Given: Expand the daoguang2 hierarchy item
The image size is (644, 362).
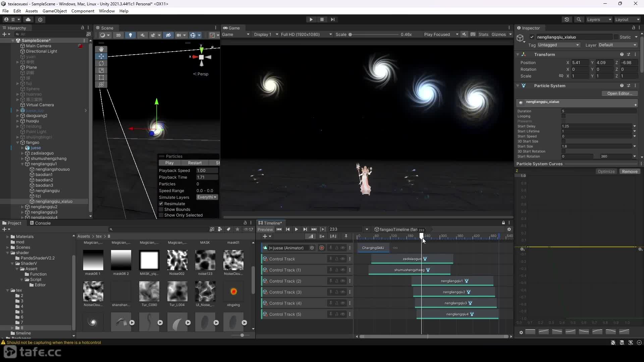Looking at the screenshot, I should click(x=18, y=116).
